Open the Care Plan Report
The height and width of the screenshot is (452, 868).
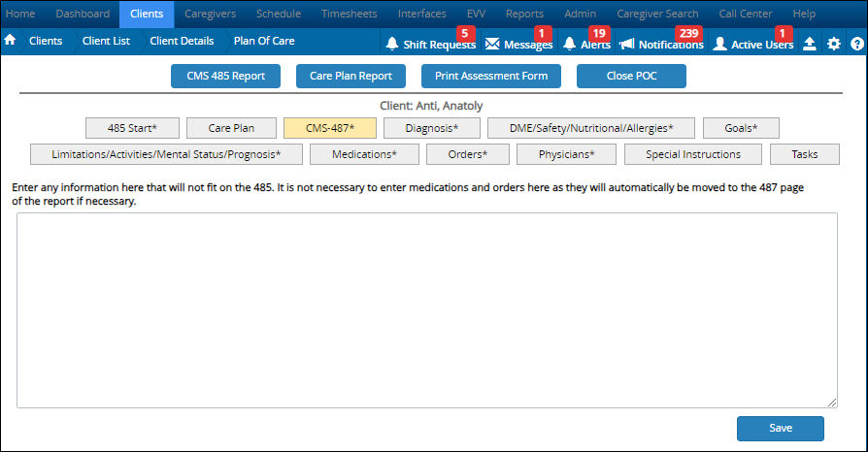pos(351,77)
